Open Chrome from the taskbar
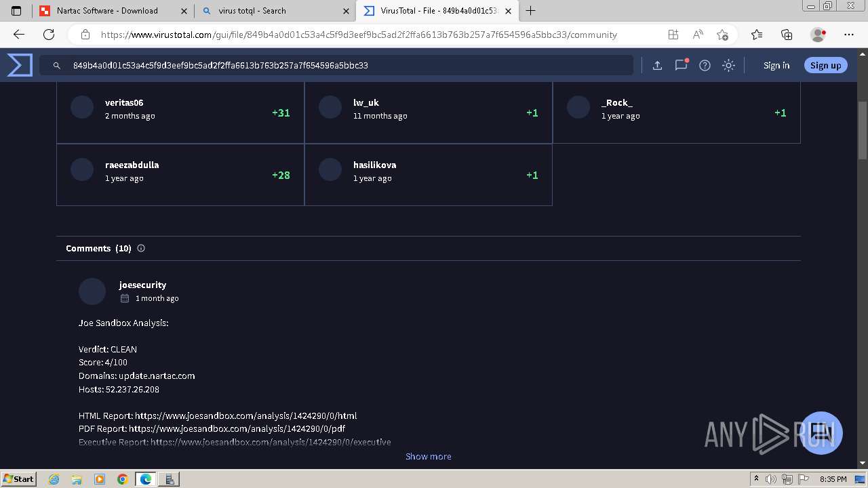 pyautogui.click(x=122, y=479)
